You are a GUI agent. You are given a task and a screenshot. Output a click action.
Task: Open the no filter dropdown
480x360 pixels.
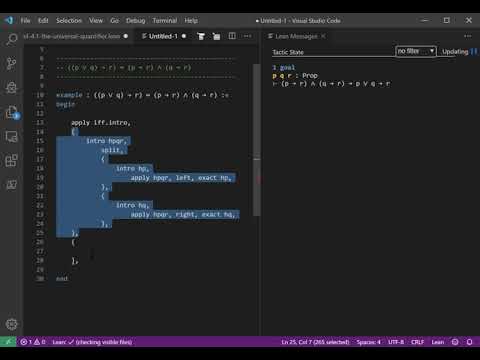click(416, 51)
